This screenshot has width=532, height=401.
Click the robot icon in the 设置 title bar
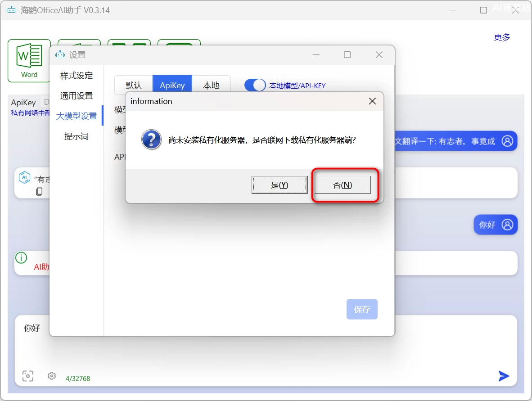pos(60,54)
